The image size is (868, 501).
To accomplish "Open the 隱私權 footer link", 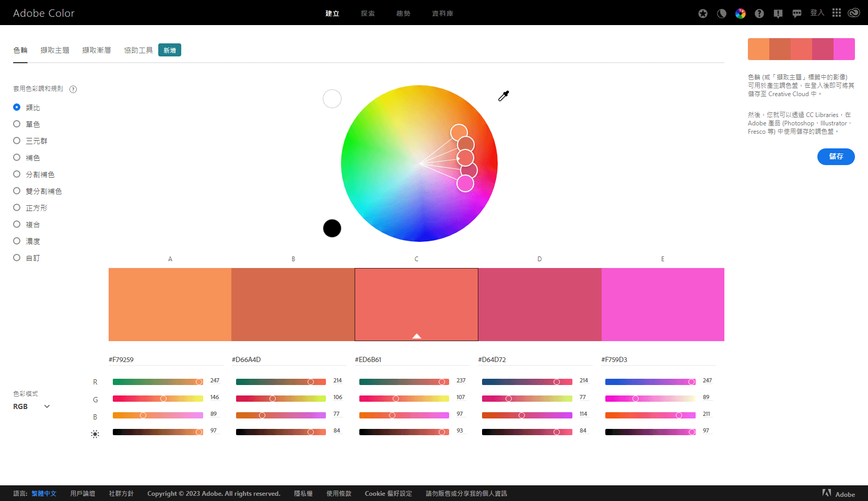I will [x=303, y=494].
